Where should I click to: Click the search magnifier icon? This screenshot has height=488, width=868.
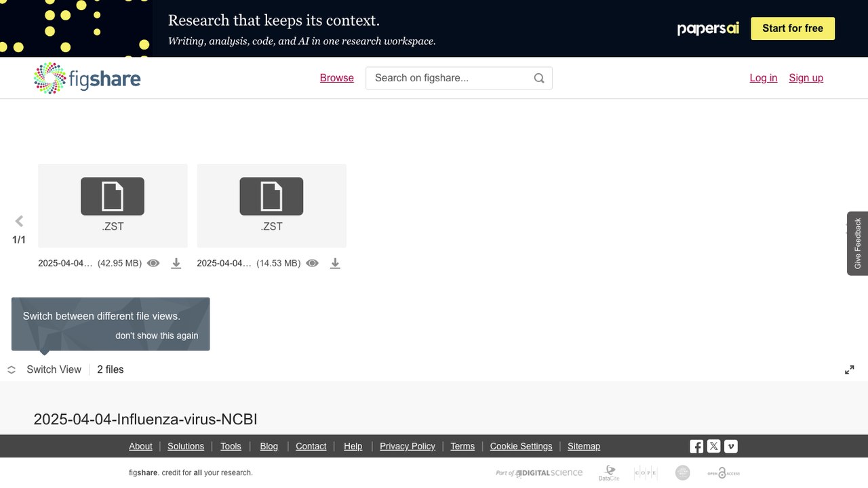point(539,78)
